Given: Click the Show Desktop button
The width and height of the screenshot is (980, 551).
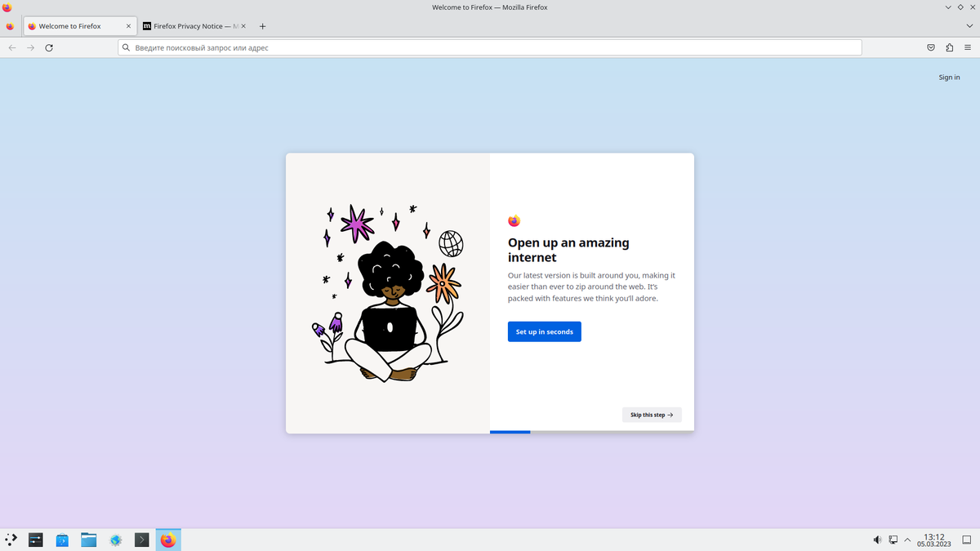Looking at the screenshot, I should point(967,540).
